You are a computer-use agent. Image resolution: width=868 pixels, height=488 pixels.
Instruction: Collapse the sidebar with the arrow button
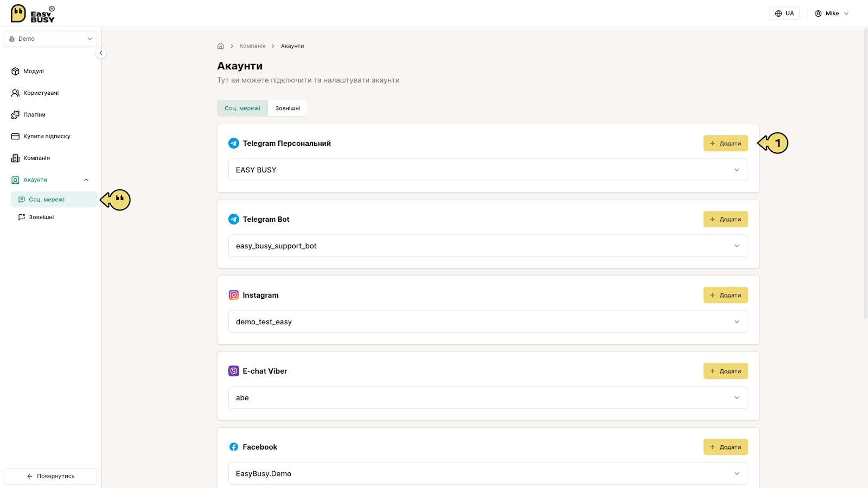click(100, 53)
